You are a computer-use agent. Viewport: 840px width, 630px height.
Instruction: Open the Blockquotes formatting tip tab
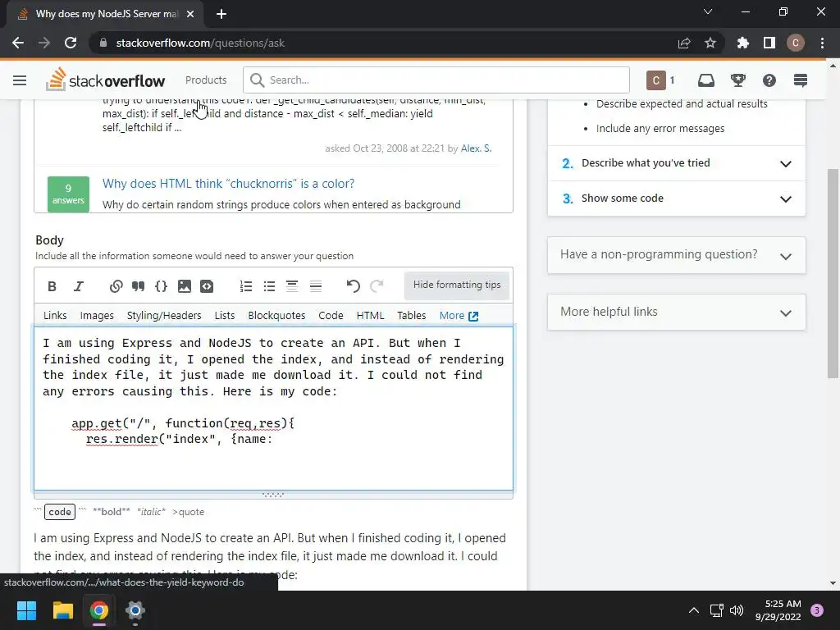[276, 316]
